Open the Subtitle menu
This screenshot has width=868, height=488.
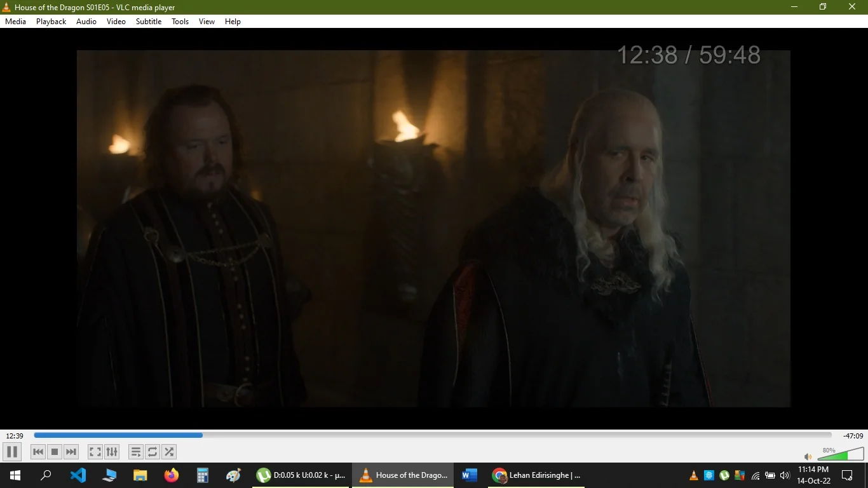tap(149, 22)
